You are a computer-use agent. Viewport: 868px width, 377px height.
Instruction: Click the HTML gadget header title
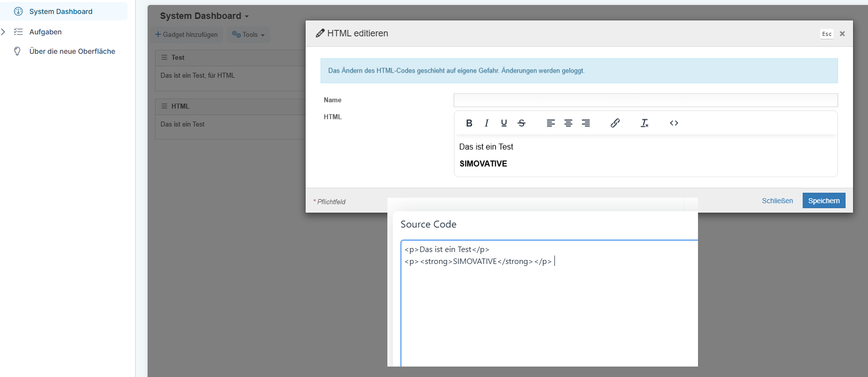(180, 106)
